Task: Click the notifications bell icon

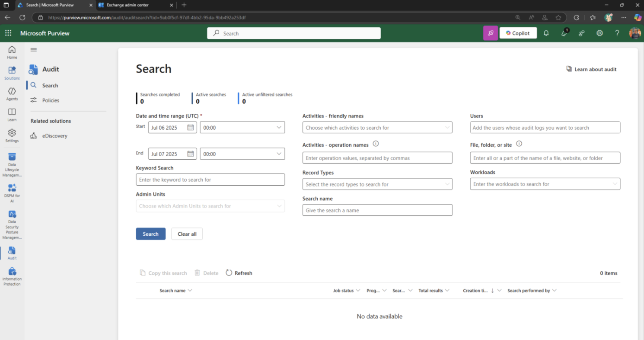Action: [x=546, y=33]
